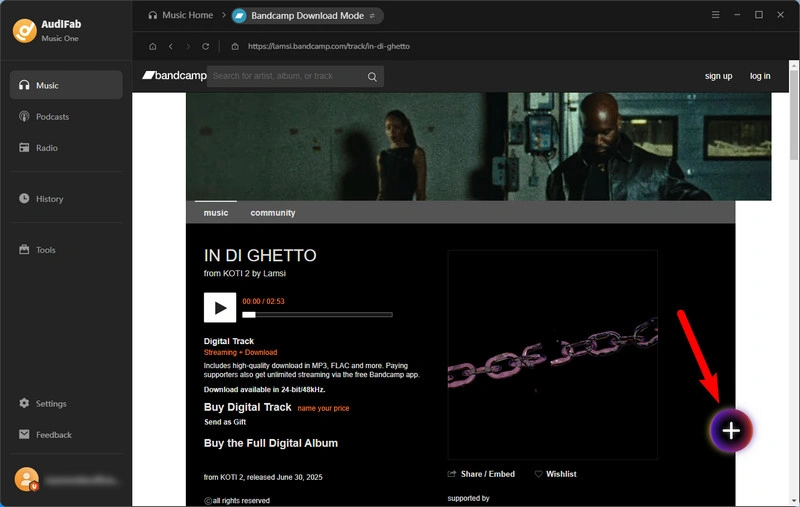Switch to the music tab
This screenshot has height=507, width=800.
tap(216, 213)
